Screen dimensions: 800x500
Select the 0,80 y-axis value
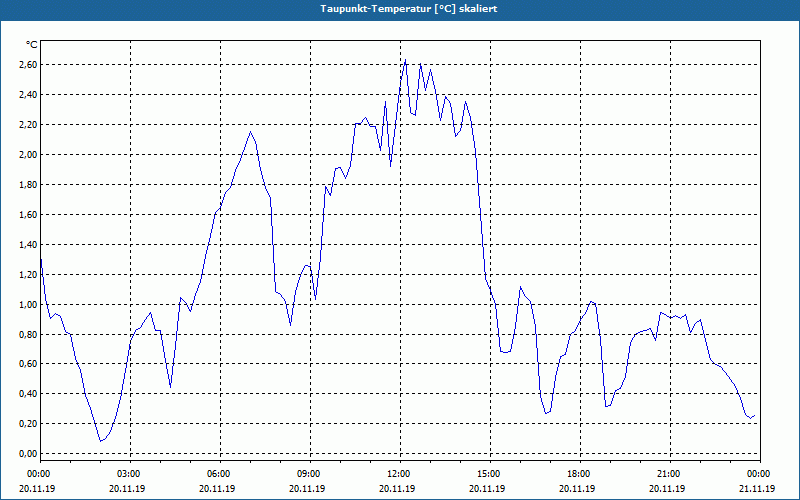pos(29,335)
